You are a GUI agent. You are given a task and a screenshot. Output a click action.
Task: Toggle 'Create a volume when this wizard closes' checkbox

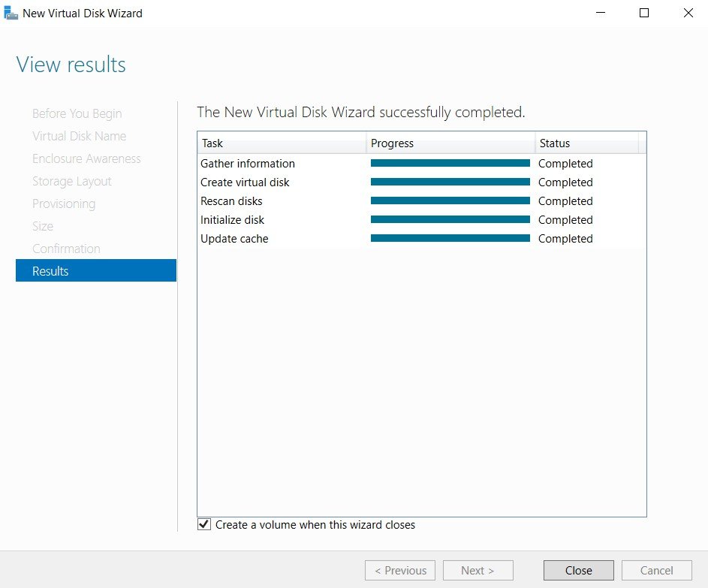point(204,524)
